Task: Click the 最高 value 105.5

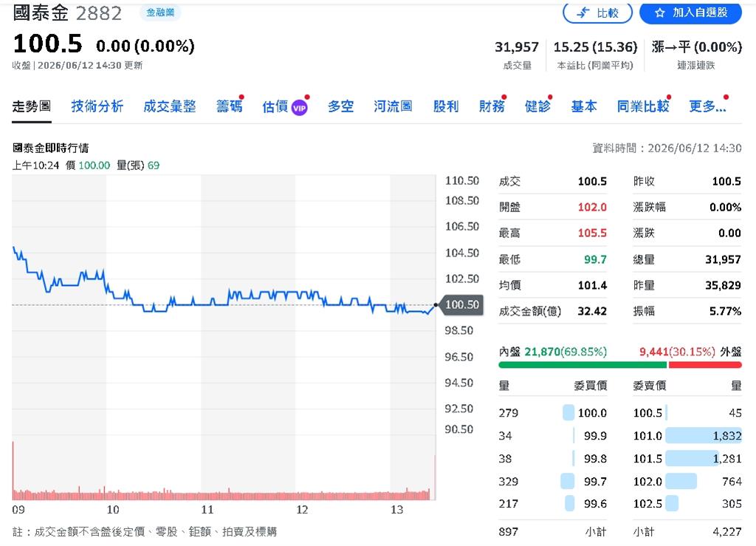Action: [592, 233]
